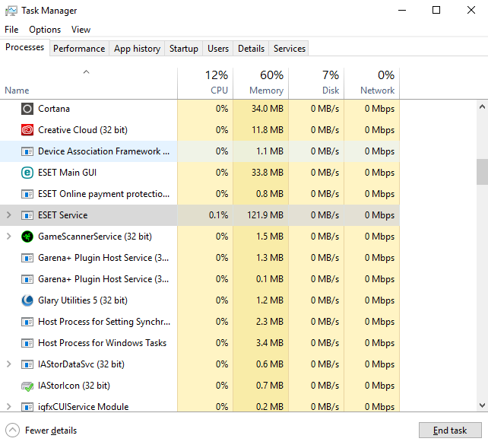Expand the ESET Service process group
The width and height of the screenshot is (488, 448).
point(9,215)
